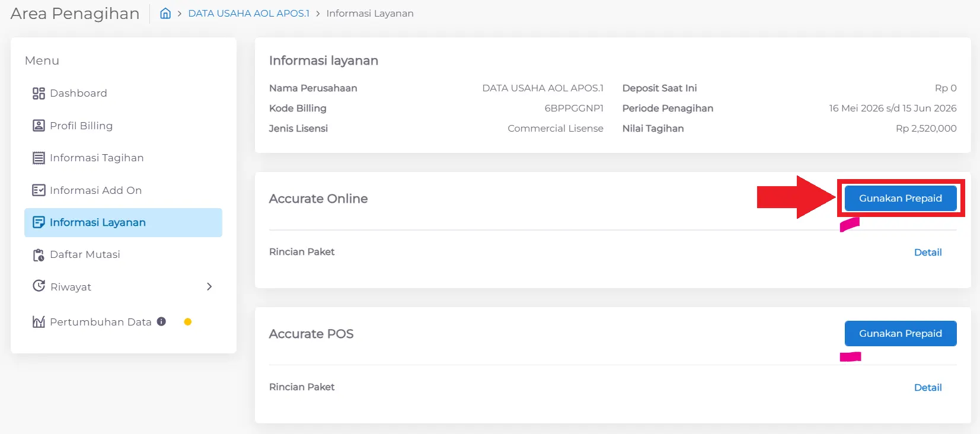Click the Nama Perusahaan label
The height and width of the screenshot is (434, 980).
pyautogui.click(x=313, y=88)
